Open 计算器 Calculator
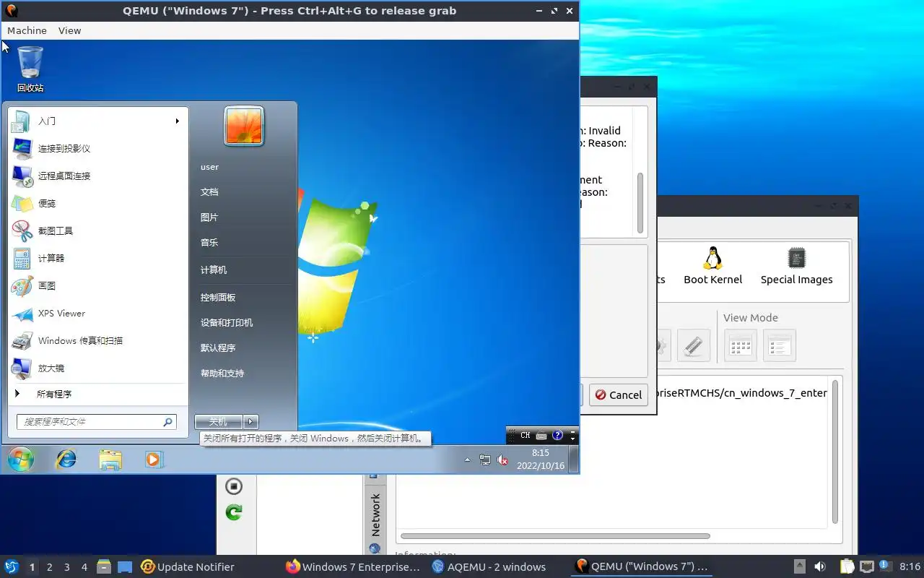This screenshot has height=578, width=924. pyautogui.click(x=97, y=258)
